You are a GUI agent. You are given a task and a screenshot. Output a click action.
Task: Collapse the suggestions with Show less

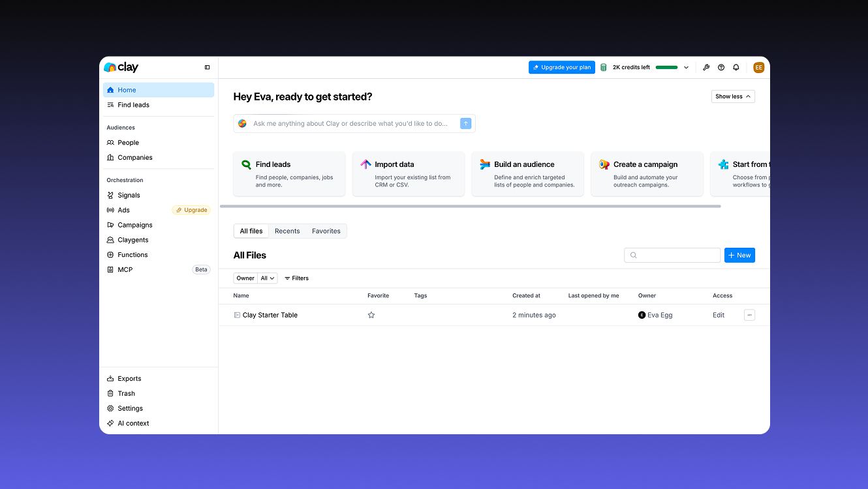733,96
